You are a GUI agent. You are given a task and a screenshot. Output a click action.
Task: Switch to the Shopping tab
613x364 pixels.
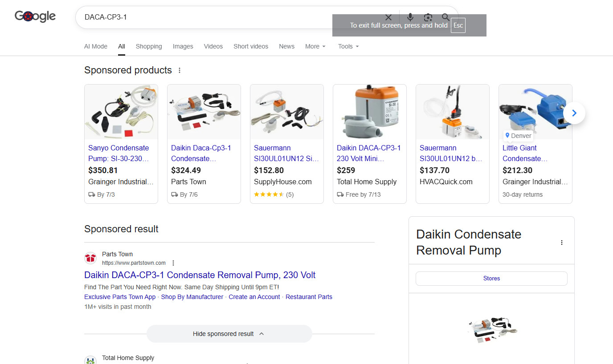(149, 46)
